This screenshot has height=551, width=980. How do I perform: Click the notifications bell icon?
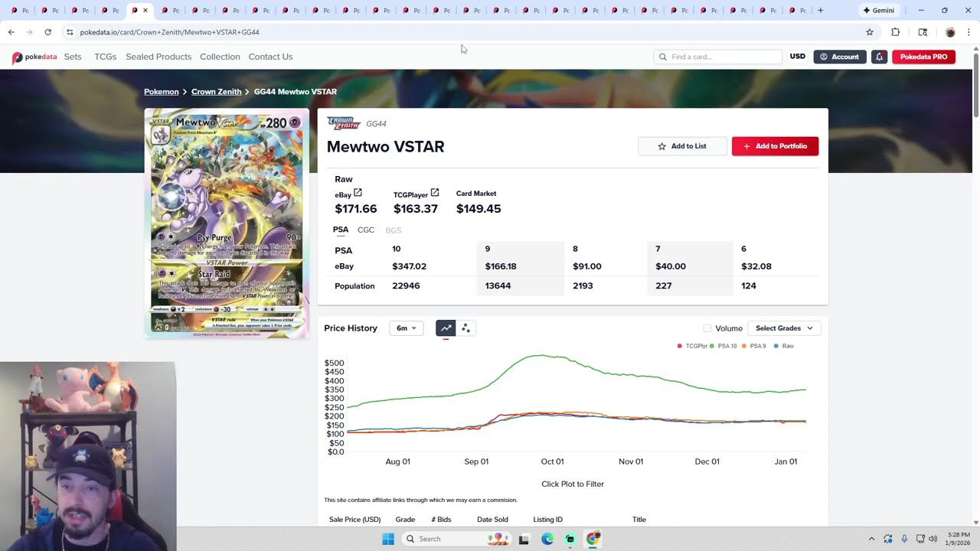[x=880, y=57]
